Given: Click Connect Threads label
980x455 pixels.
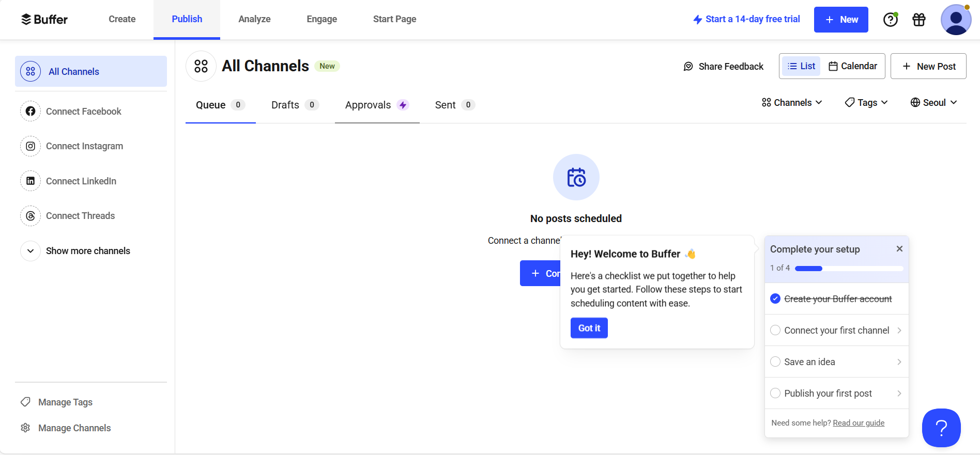Looking at the screenshot, I should 81,216.
